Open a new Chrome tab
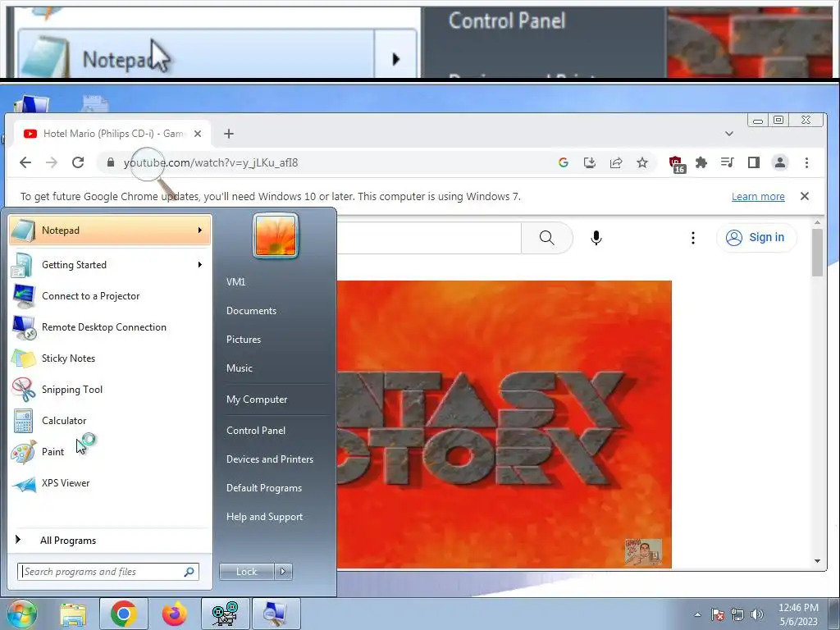840x630 pixels. tap(229, 134)
